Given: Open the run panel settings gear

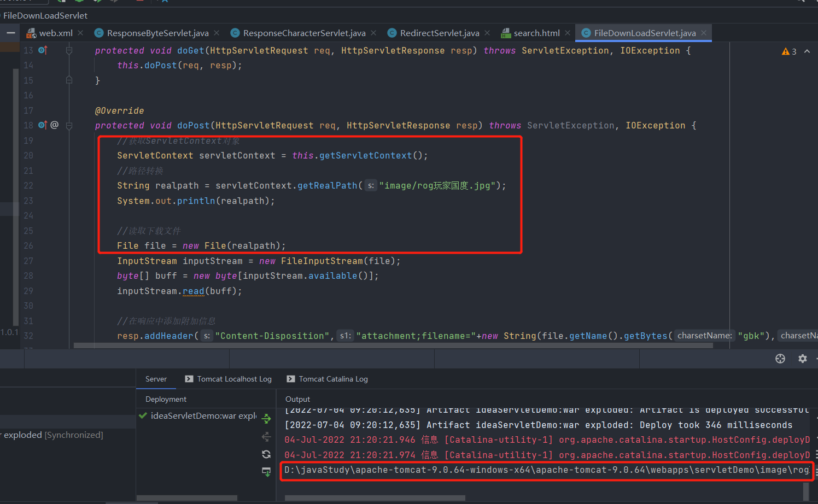Looking at the screenshot, I should (802, 359).
